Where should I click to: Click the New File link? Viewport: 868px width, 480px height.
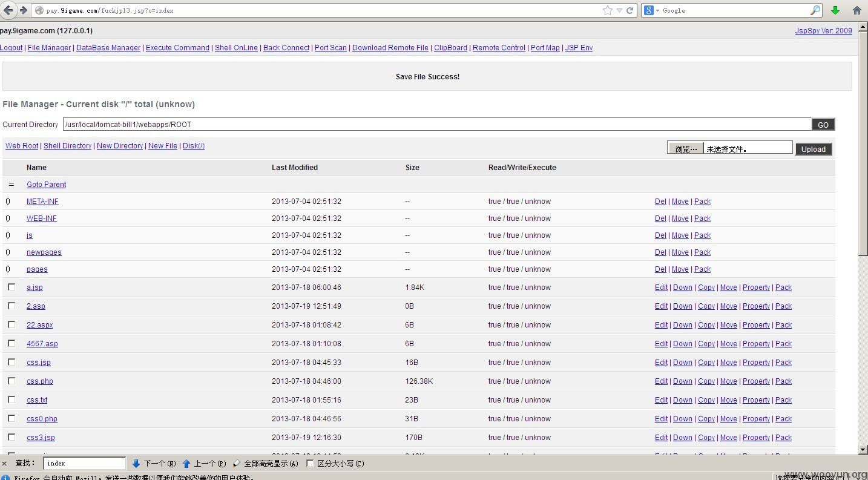pos(163,146)
